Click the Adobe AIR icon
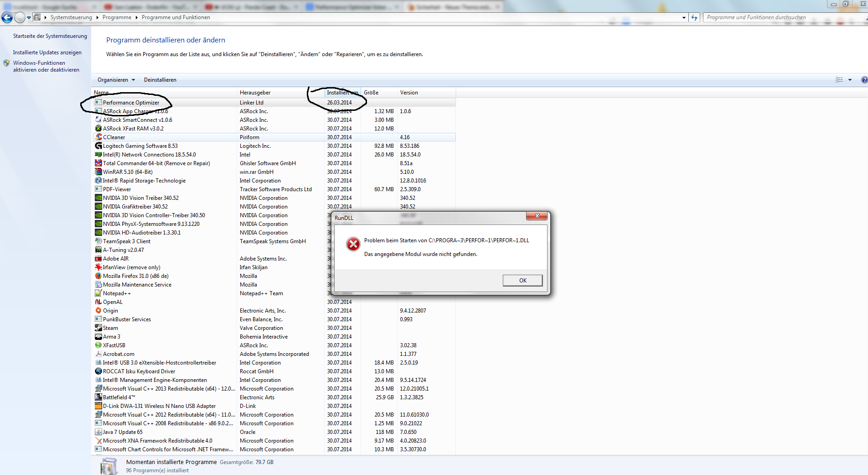 click(x=98, y=259)
